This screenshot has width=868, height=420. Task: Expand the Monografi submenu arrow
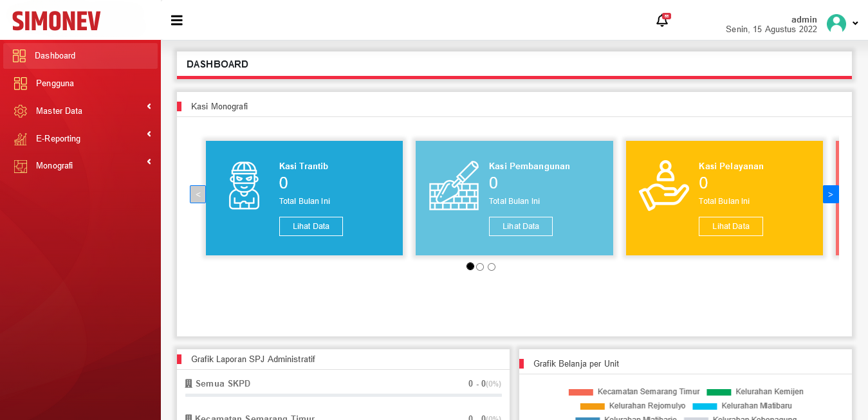pos(149,161)
